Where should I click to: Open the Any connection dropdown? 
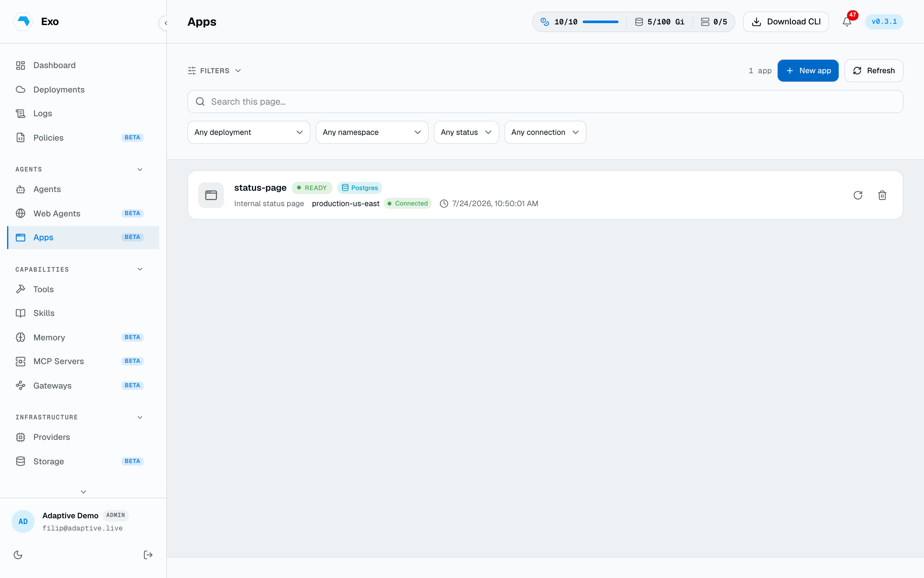pos(545,132)
